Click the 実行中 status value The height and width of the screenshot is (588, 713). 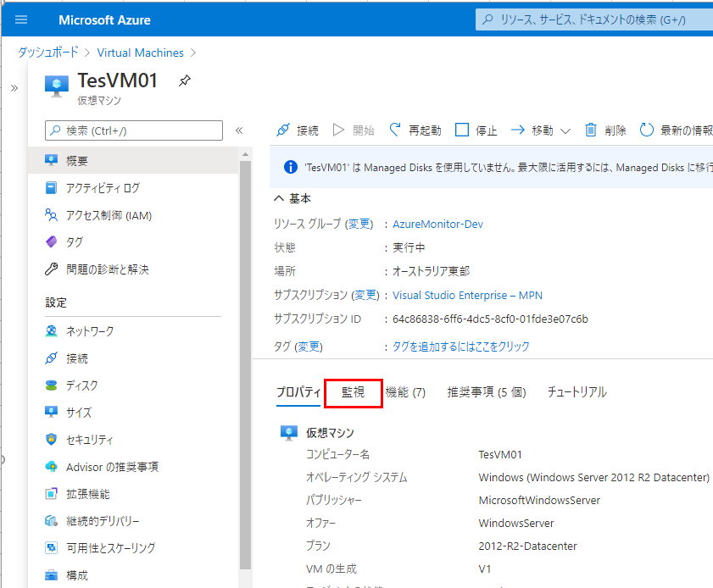tap(409, 247)
